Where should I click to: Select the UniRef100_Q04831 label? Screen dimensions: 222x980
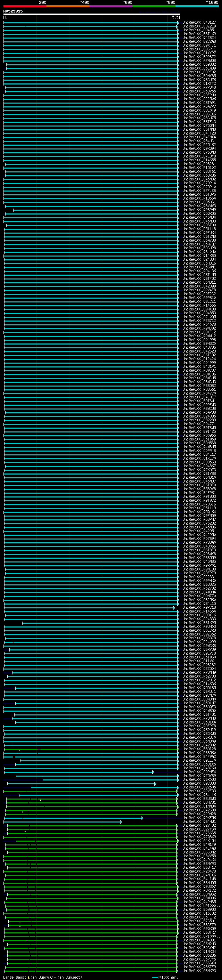coord(199,940)
